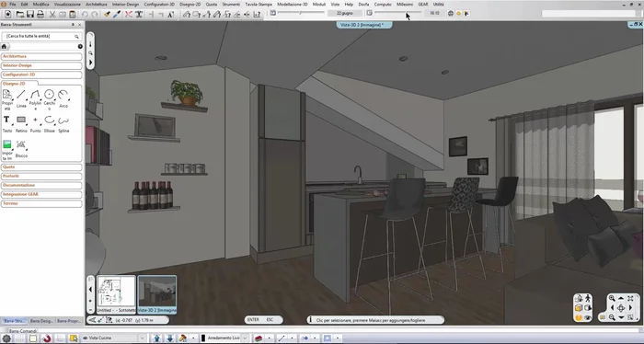Click the up arrow button in Barra-Comandi

pos(156,338)
